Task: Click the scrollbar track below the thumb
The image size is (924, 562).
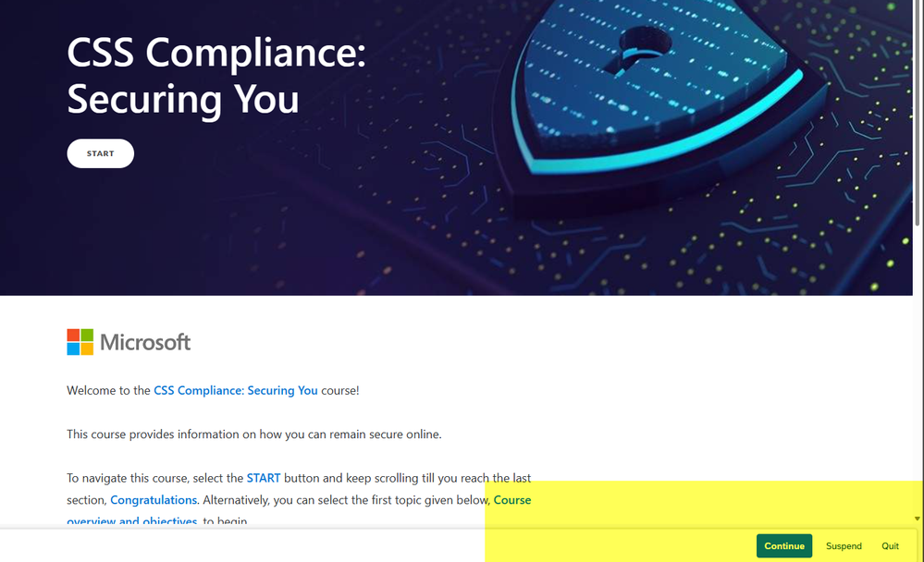Action: click(x=918, y=370)
